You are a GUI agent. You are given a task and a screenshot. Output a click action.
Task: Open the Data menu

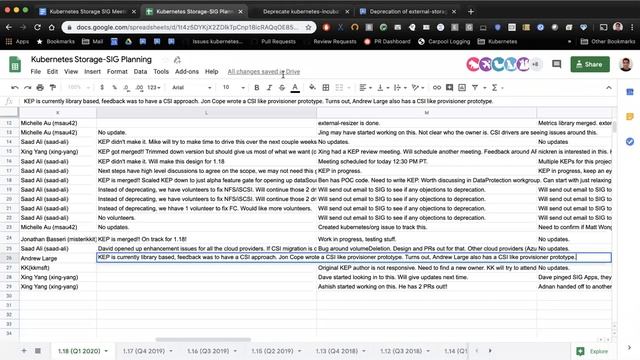[140, 71]
